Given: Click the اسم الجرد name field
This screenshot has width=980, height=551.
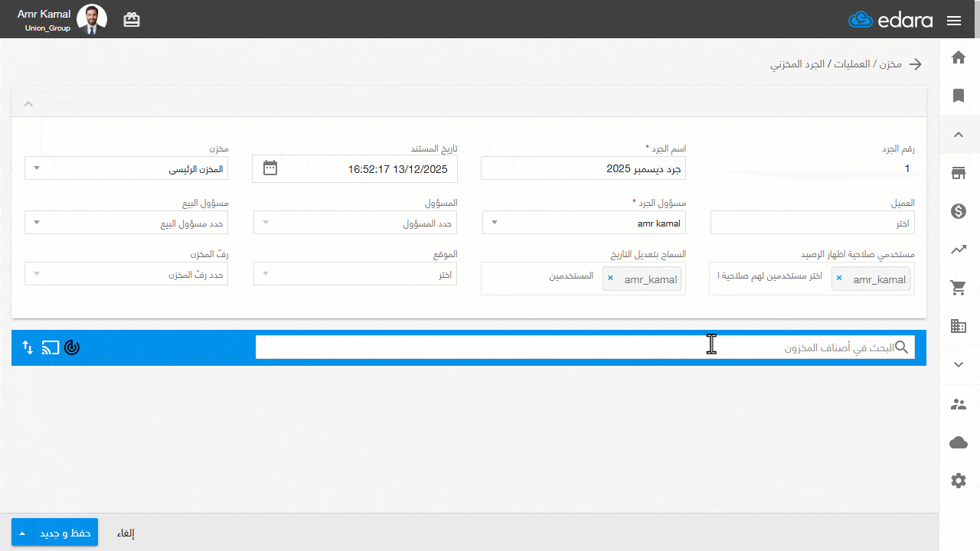Looking at the screenshot, I should coord(583,168).
